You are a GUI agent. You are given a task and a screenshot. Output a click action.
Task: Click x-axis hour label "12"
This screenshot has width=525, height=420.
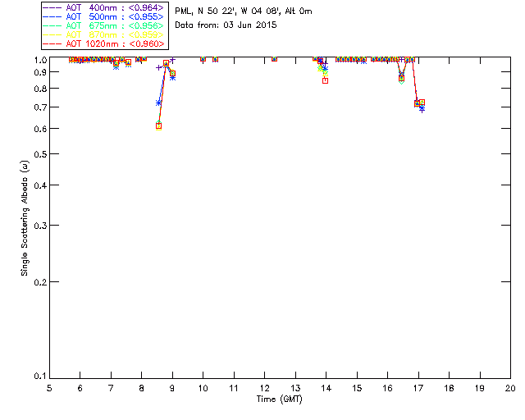264,388
